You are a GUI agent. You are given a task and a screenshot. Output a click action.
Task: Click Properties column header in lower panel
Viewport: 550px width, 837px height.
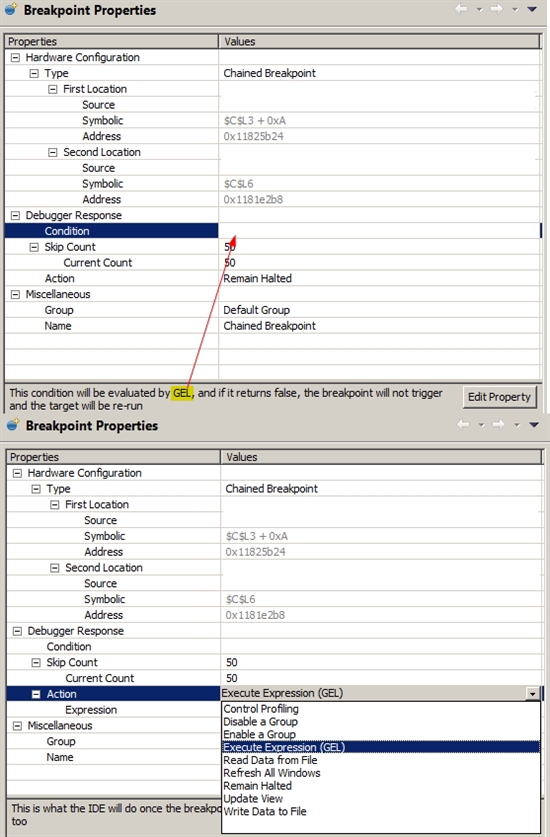tap(114, 457)
